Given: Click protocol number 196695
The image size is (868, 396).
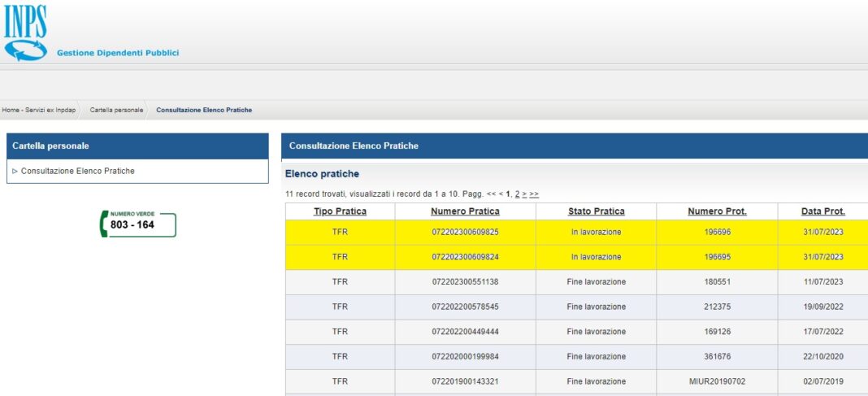Looking at the screenshot, I should pyautogui.click(x=717, y=257).
